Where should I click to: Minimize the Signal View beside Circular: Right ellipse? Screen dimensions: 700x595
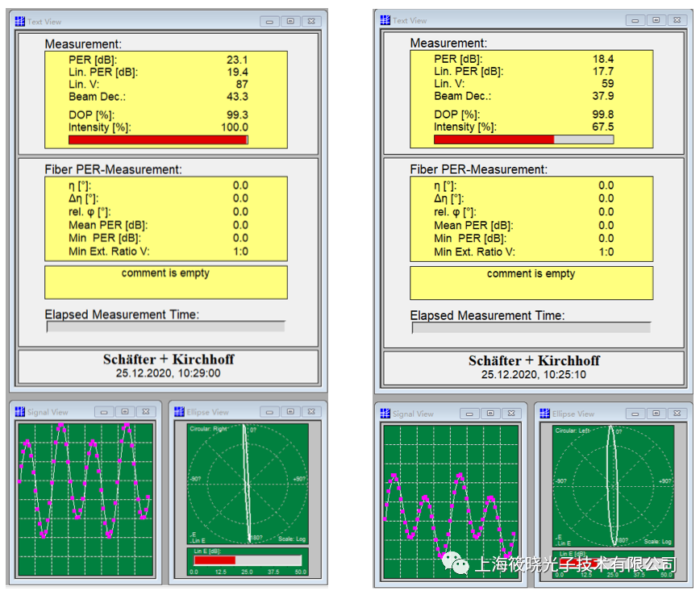point(104,412)
